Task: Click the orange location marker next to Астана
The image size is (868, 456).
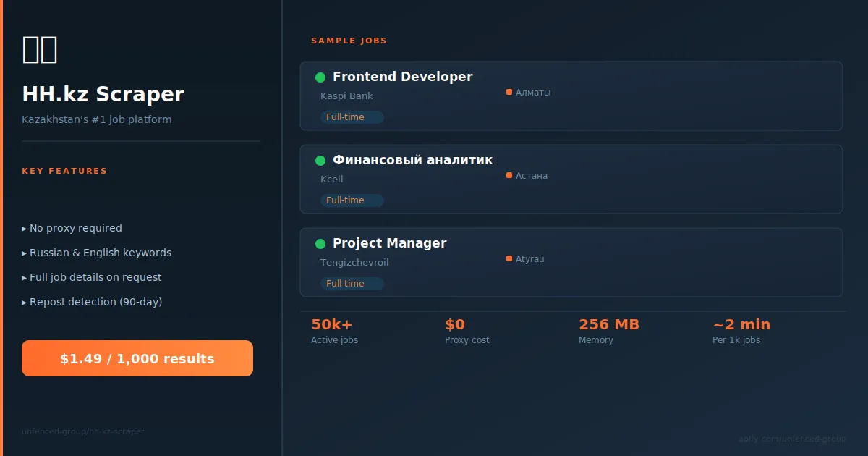Action: 509,175
